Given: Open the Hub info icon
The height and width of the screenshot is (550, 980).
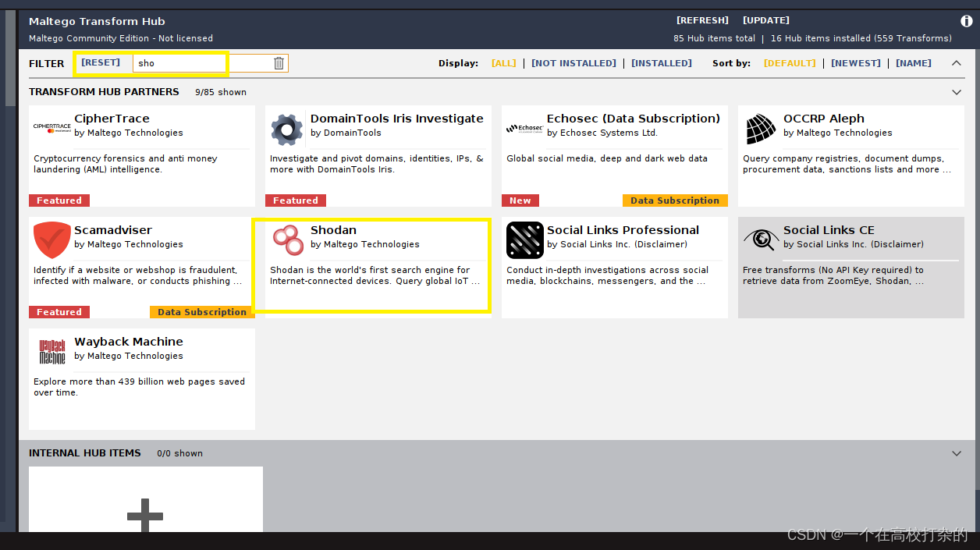Looking at the screenshot, I should coord(966,21).
